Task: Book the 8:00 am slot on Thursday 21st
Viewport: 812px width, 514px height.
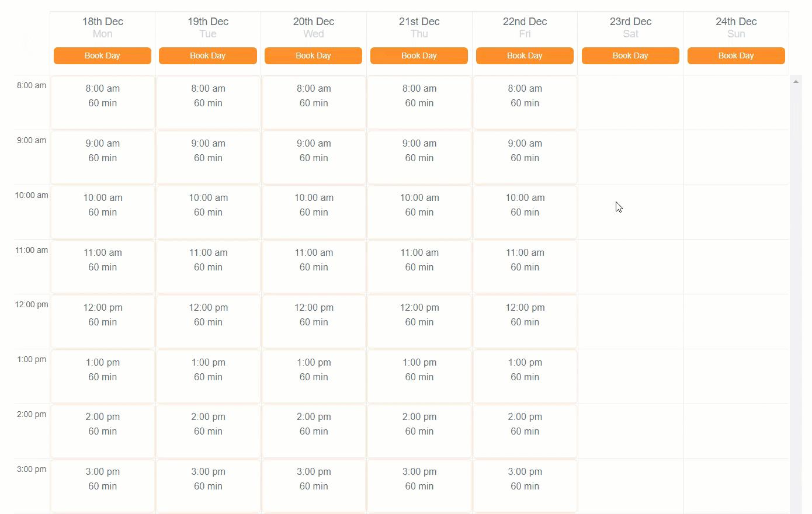Action: 419,103
